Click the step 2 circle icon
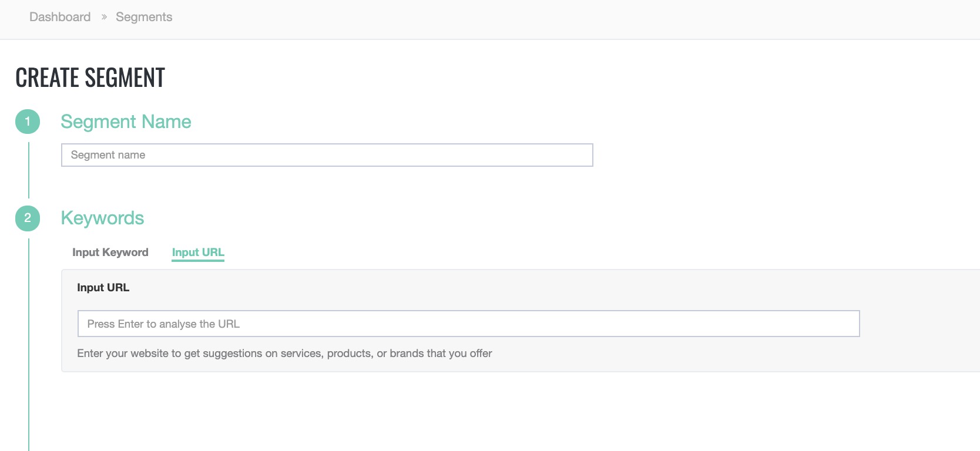The image size is (980, 451). [x=28, y=218]
